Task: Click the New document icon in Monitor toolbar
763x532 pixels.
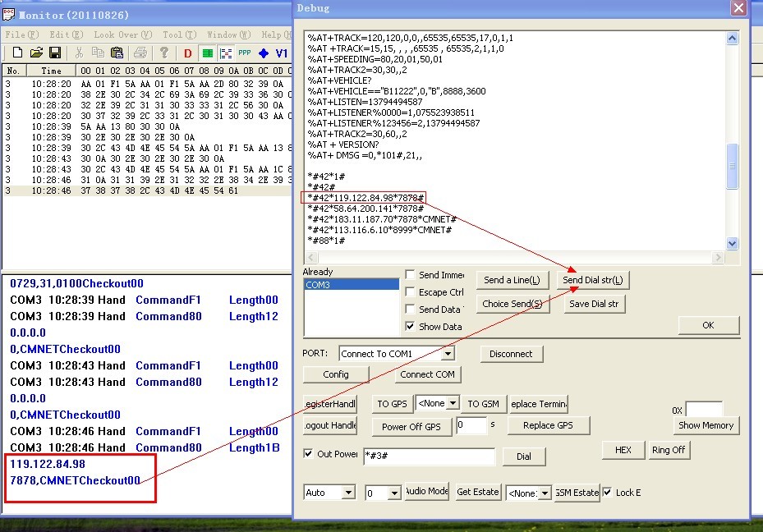Action: pos(17,53)
